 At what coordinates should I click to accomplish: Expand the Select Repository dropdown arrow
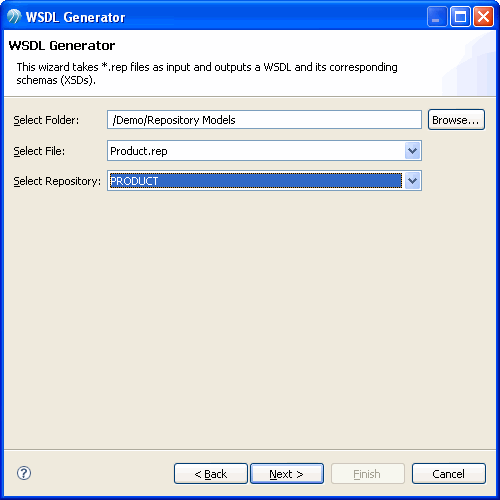click(412, 181)
